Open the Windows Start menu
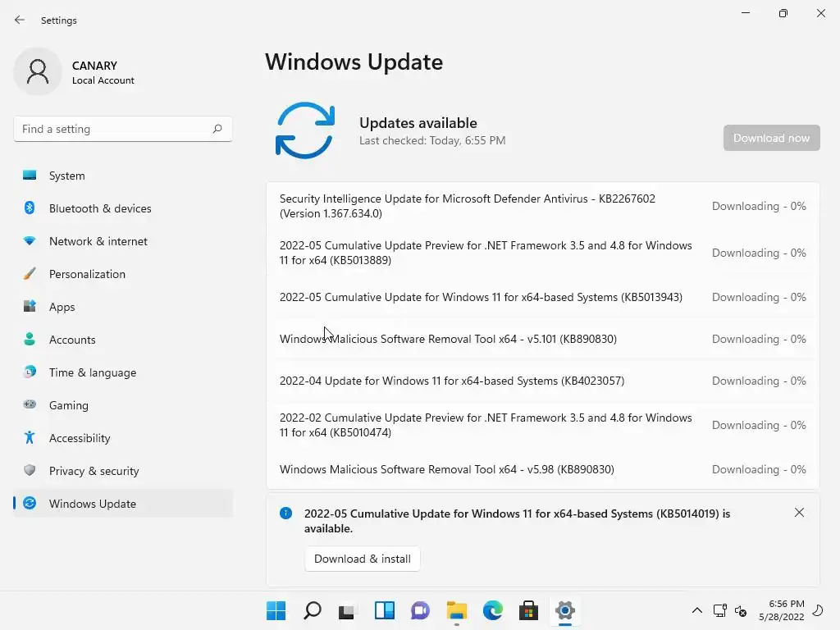This screenshot has height=630, width=840. [x=276, y=610]
